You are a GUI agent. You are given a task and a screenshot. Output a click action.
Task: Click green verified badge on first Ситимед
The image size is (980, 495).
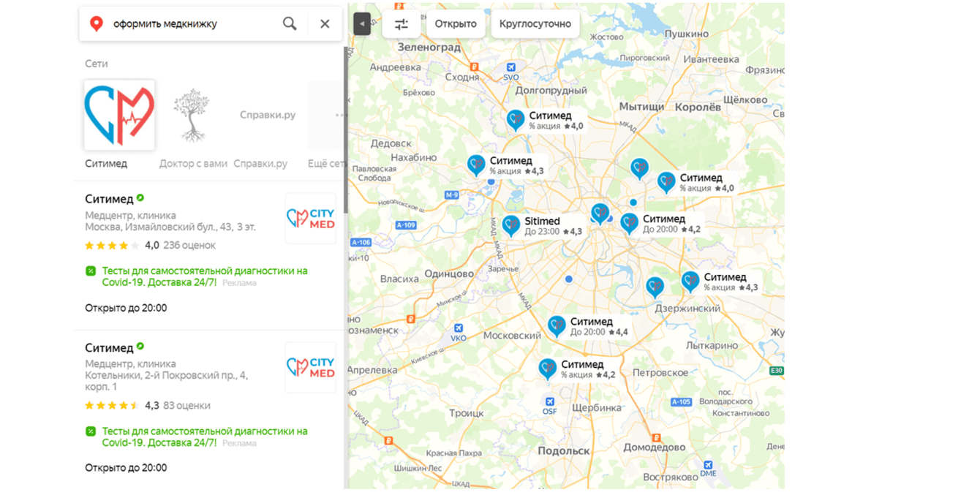click(140, 198)
